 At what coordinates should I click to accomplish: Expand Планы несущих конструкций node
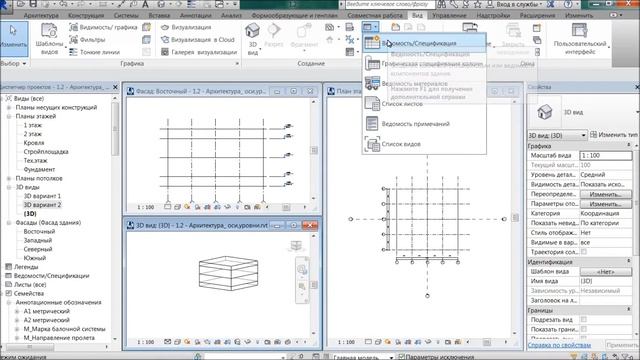(x=9, y=107)
